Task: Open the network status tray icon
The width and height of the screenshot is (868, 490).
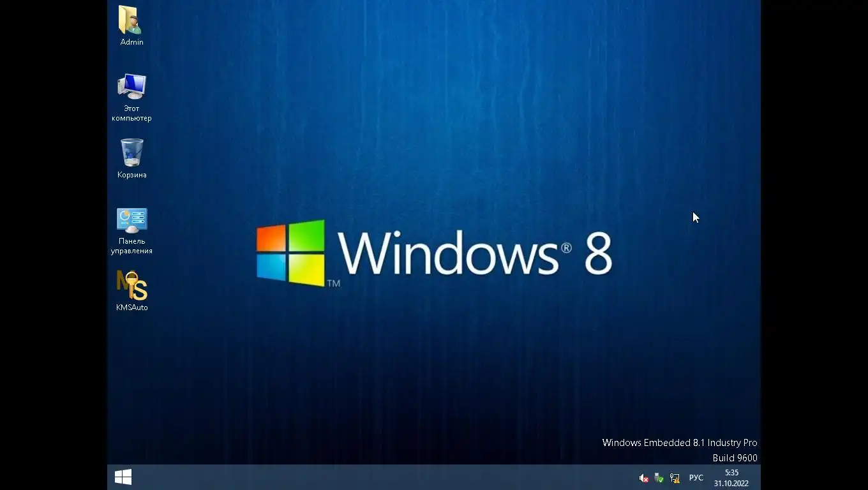Action: coord(675,478)
